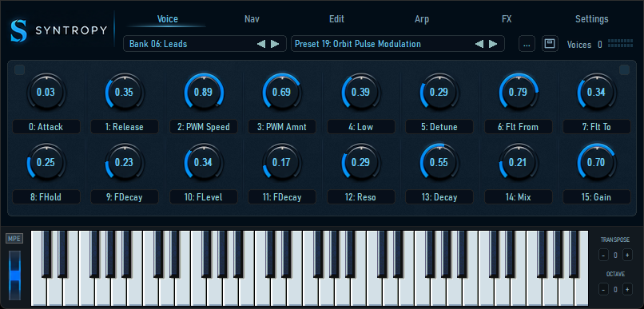Switch to the FX tab
This screenshot has height=309, width=644.
507,19
